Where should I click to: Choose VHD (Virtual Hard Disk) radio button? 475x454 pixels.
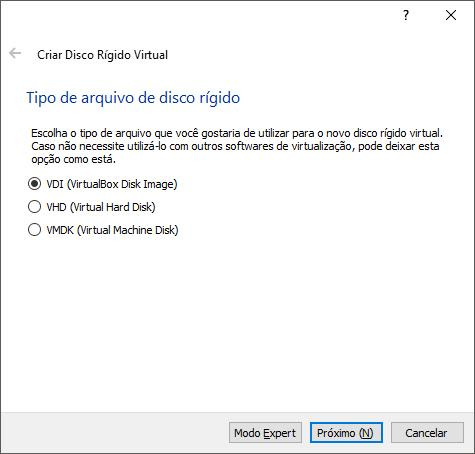pyautogui.click(x=92, y=207)
